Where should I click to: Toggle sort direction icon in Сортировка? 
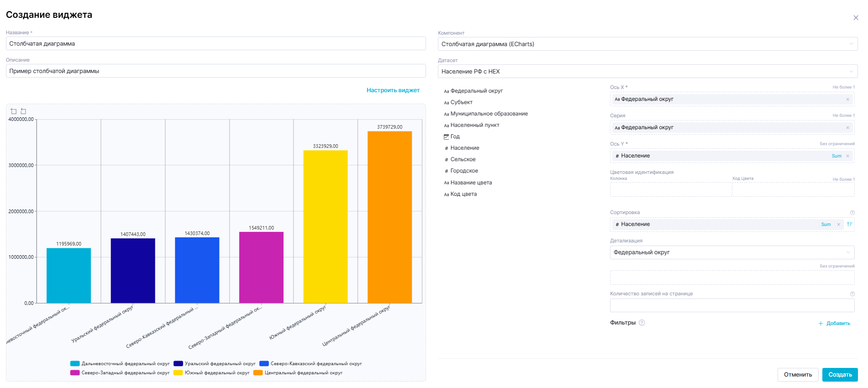tap(849, 225)
